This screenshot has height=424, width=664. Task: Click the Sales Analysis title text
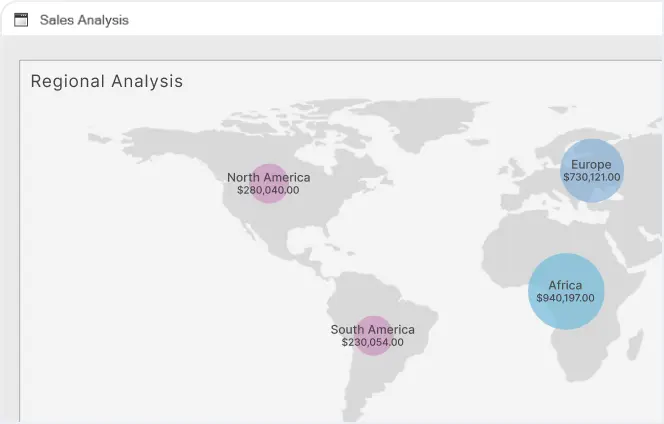(84, 20)
